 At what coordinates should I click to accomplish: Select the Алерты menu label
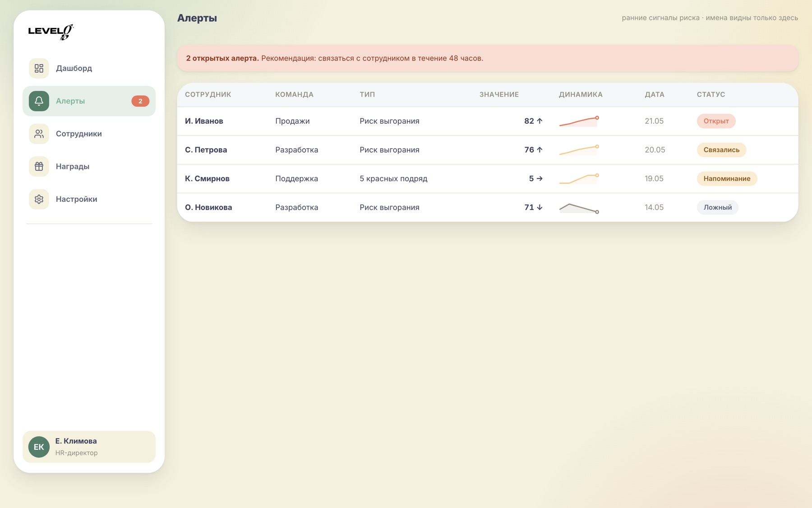70,101
